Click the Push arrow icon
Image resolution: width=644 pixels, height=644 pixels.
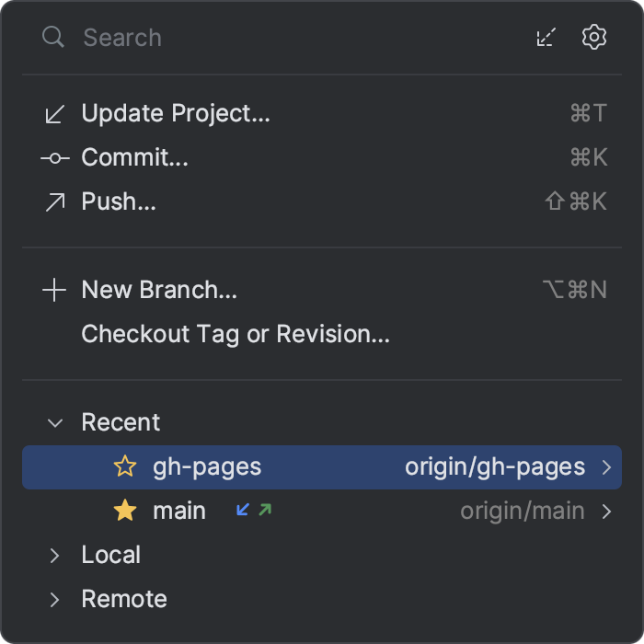point(55,202)
